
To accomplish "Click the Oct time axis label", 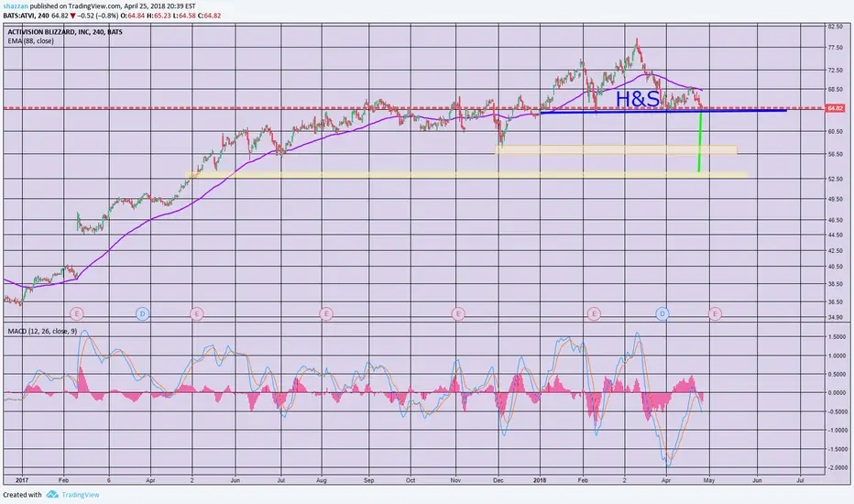I will point(411,480).
